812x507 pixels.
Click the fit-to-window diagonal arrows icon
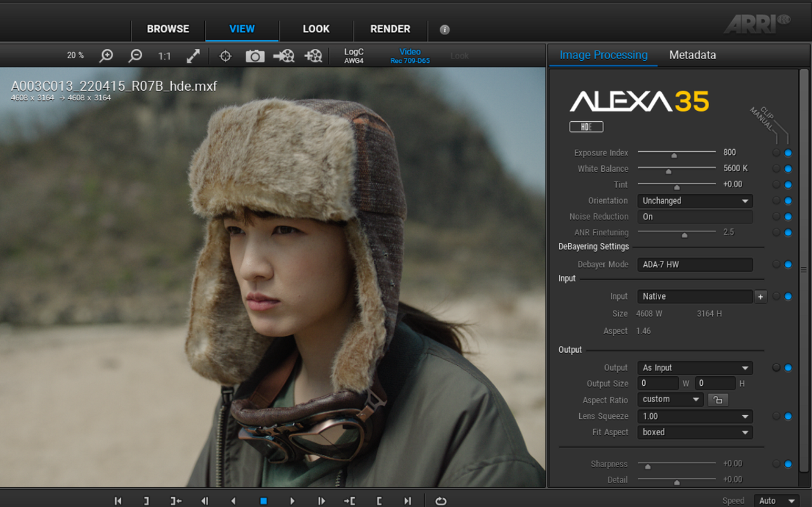[x=193, y=56]
